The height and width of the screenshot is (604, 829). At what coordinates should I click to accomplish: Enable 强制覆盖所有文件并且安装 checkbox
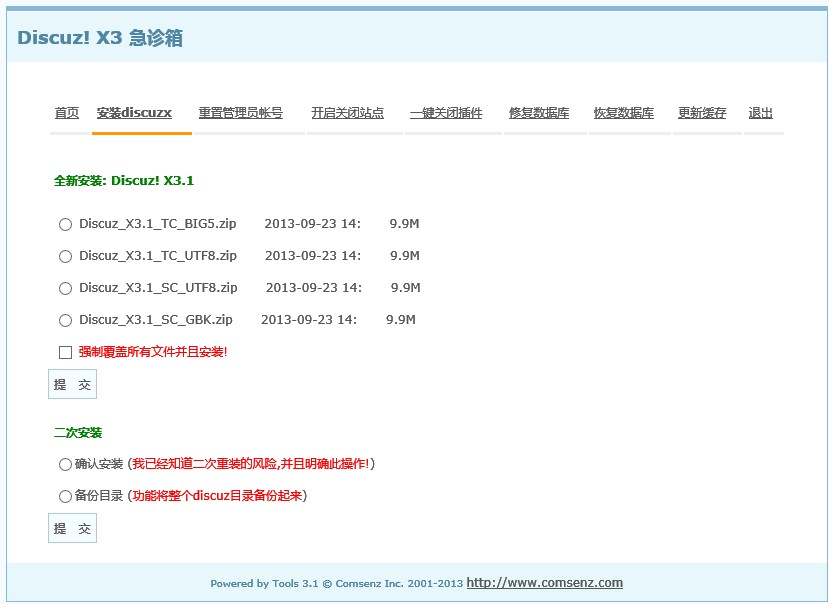[x=66, y=352]
